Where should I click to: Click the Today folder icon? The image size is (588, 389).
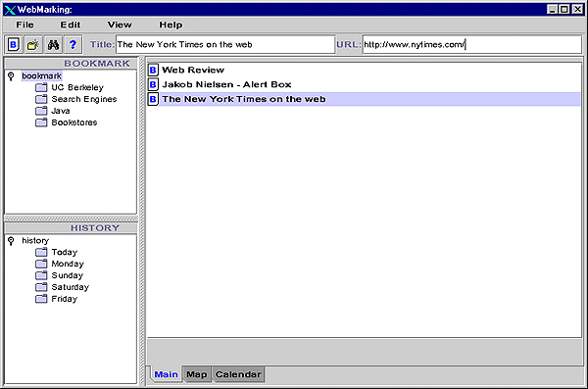(x=41, y=252)
